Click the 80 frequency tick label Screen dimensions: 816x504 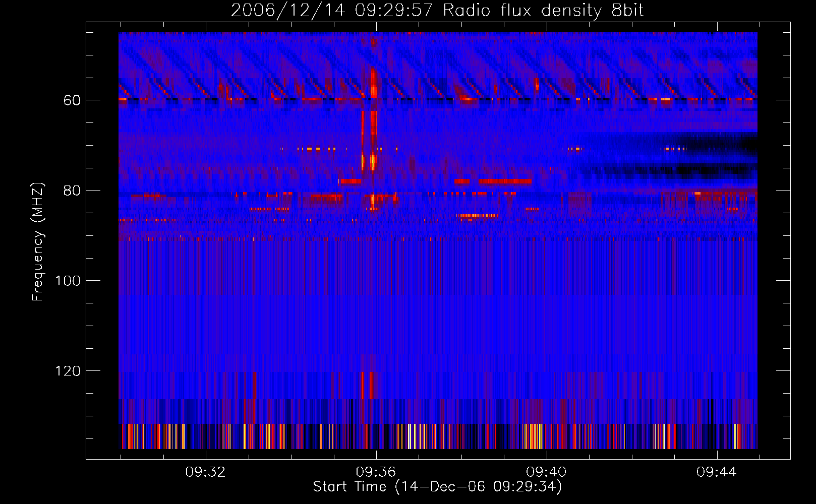coord(72,191)
